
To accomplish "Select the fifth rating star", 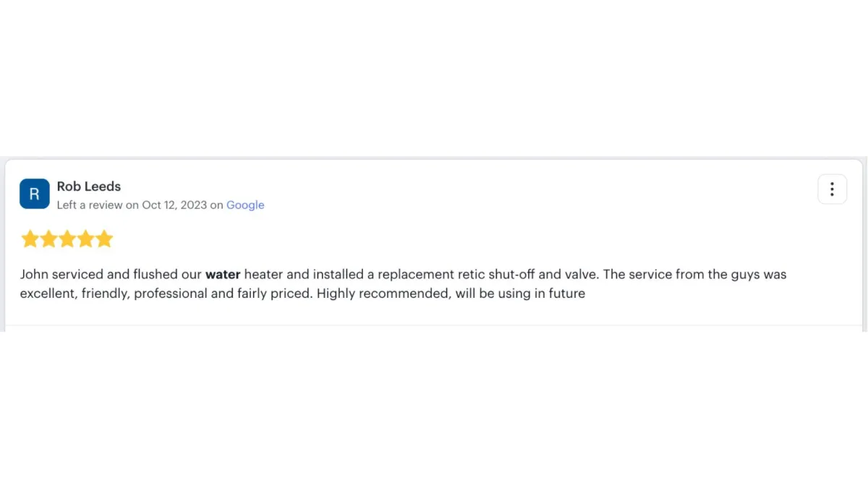I will (x=105, y=239).
